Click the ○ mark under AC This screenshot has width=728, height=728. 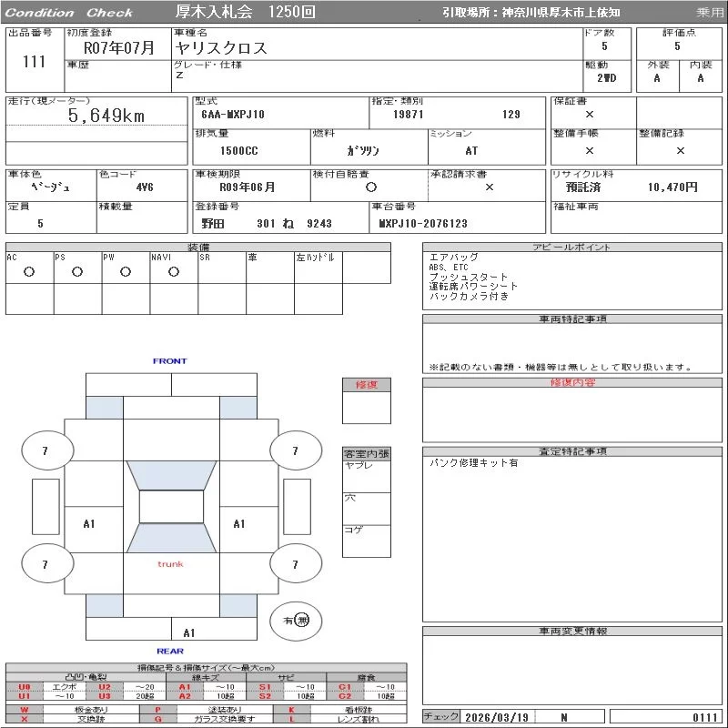click(x=29, y=272)
